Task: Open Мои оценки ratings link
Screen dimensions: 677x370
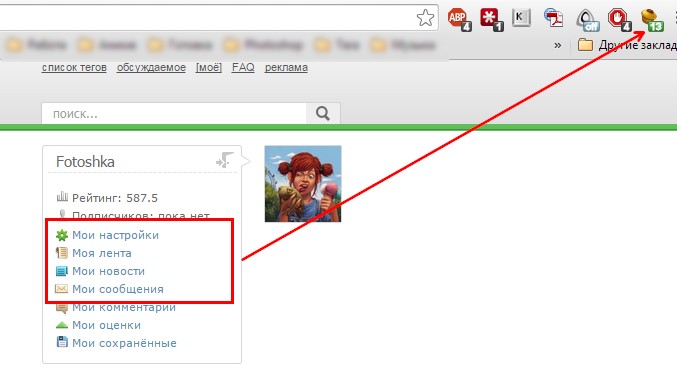Action: coord(106,325)
